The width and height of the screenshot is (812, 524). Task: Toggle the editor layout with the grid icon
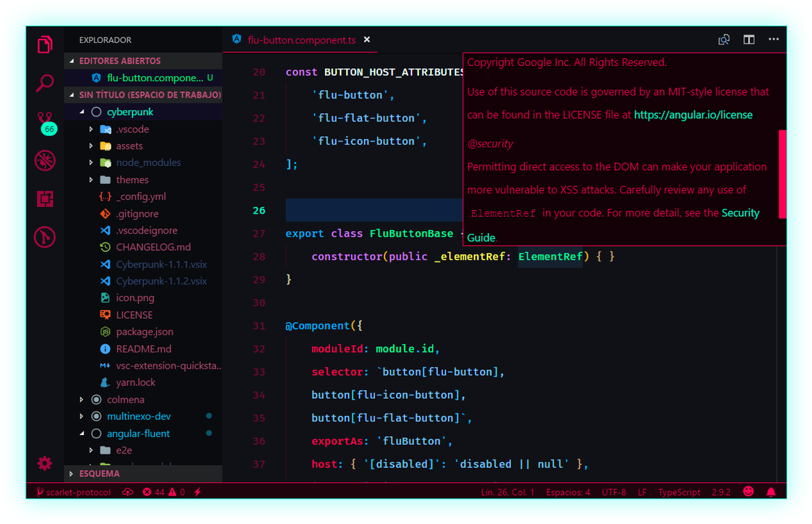tap(749, 40)
